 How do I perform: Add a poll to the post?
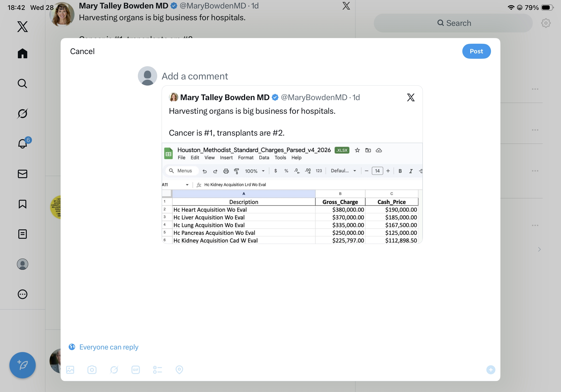pos(158,370)
